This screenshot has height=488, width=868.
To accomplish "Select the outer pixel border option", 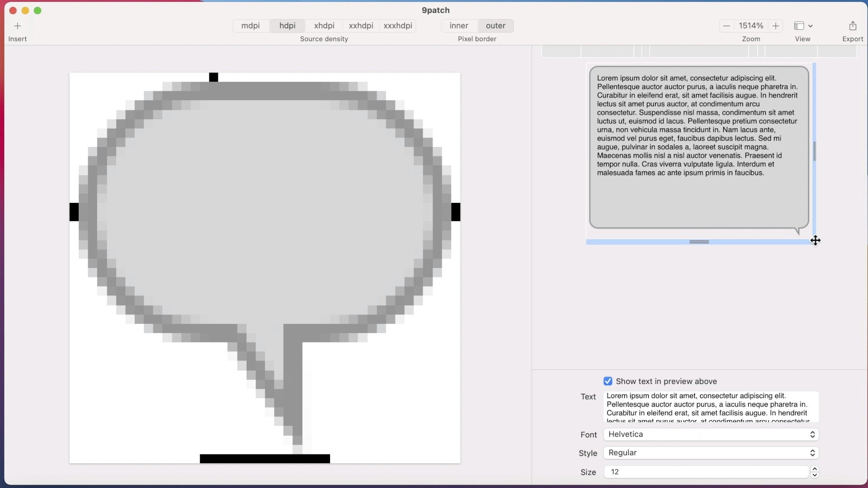I will (x=495, y=26).
